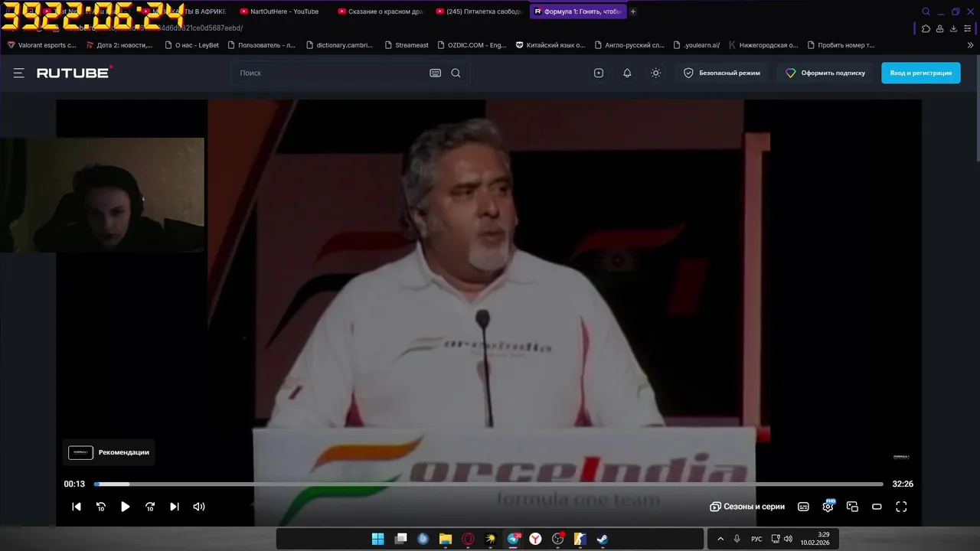Enter fullscreen mode
The width and height of the screenshot is (980, 551).
(x=901, y=507)
